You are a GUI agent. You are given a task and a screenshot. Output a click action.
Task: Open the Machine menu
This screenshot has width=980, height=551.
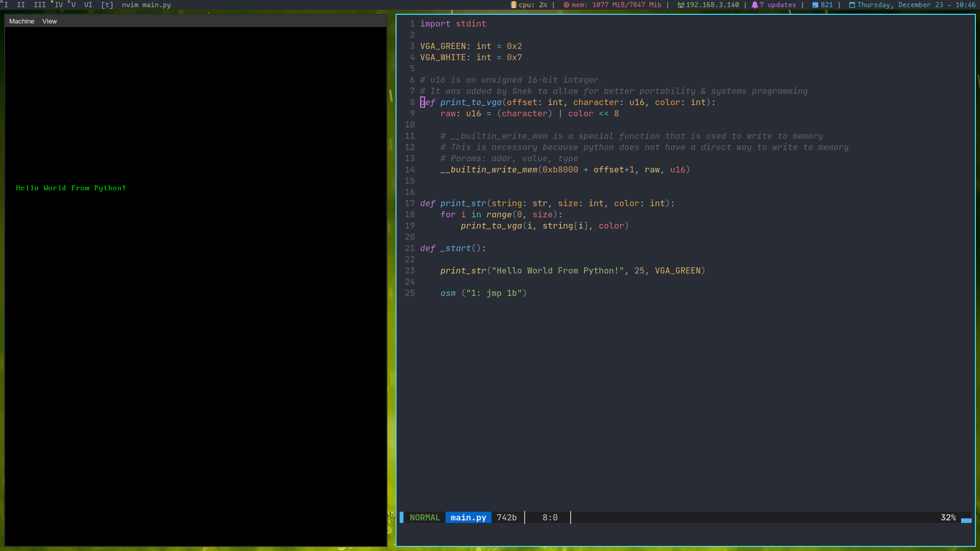tap(21, 21)
